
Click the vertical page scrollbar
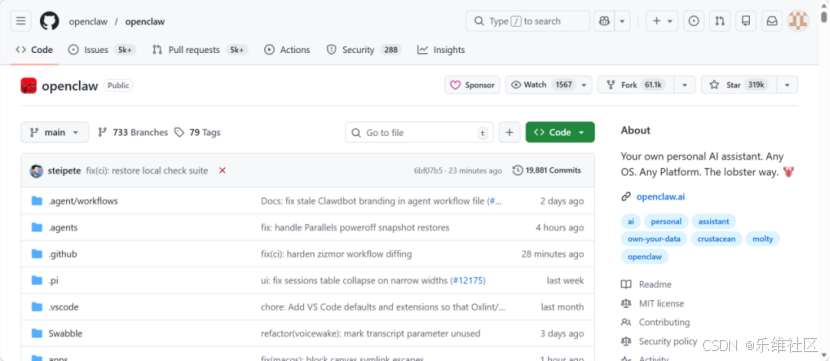tap(824, 180)
